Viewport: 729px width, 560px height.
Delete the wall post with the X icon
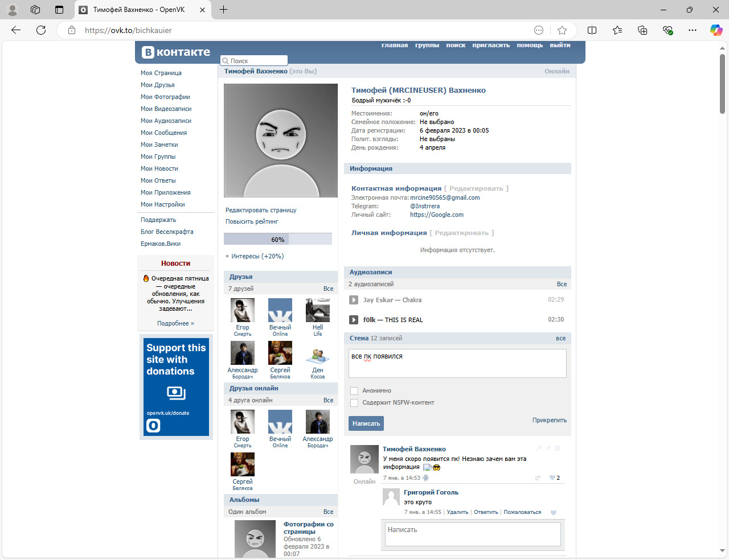coord(558,448)
